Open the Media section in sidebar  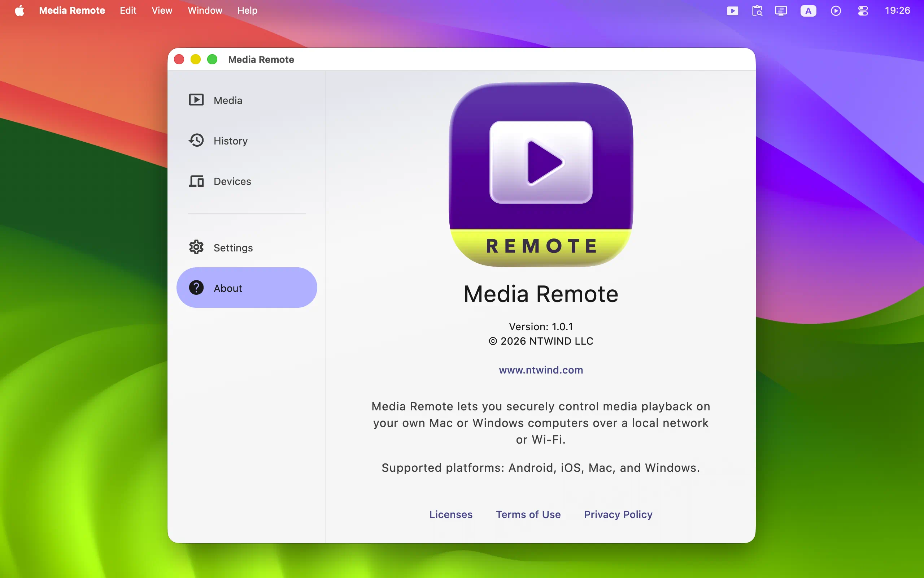click(x=247, y=100)
